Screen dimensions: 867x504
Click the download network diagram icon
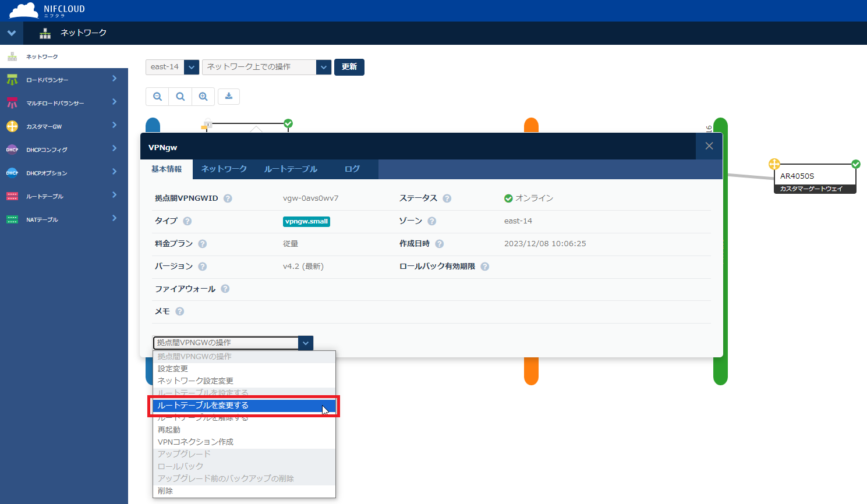229,97
